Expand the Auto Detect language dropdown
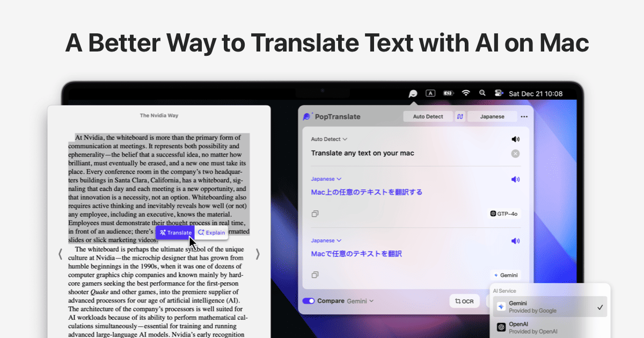The image size is (644, 338). [328, 138]
